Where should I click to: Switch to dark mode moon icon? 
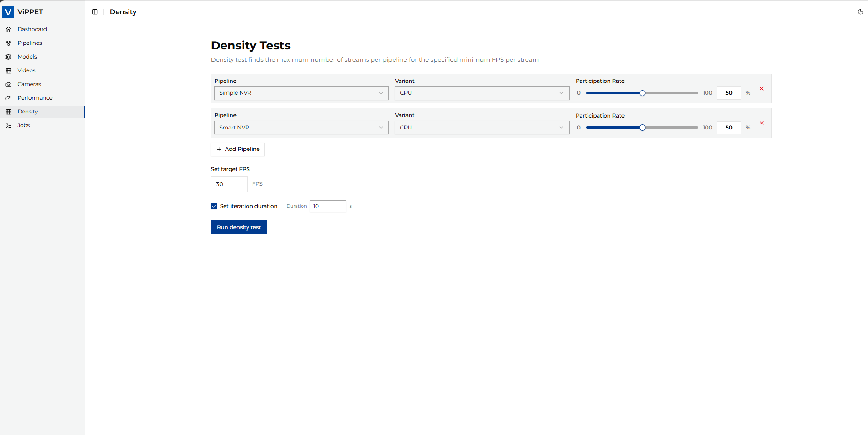[x=860, y=12]
